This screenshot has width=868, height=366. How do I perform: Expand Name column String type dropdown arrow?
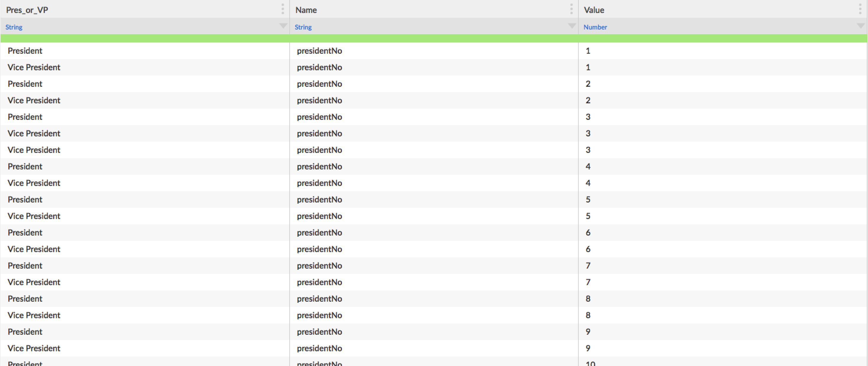tap(572, 26)
